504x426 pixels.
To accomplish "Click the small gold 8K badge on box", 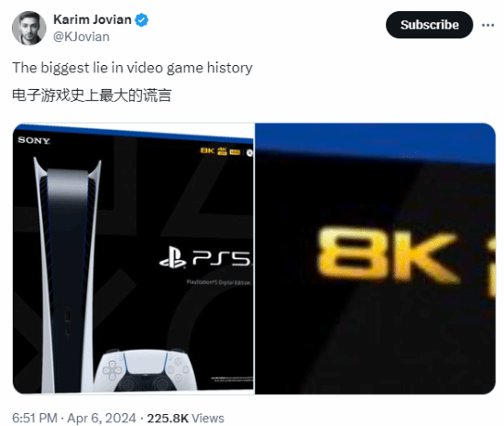I will click(x=207, y=150).
